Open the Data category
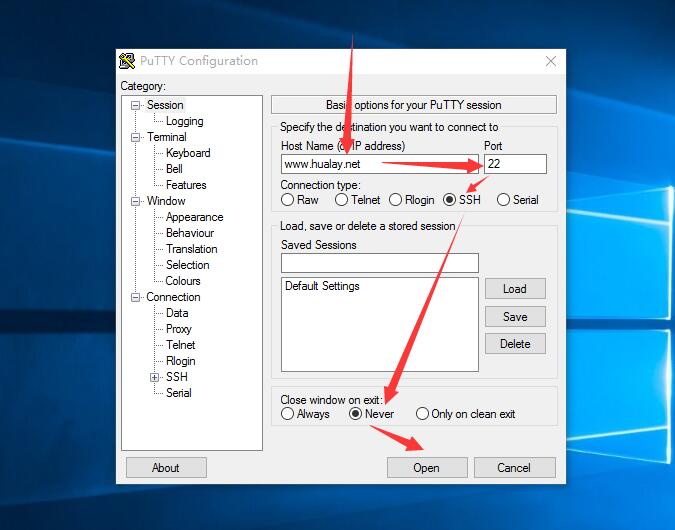Image resolution: width=675 pixels, height=530 pixels. (x=177, y=313)
